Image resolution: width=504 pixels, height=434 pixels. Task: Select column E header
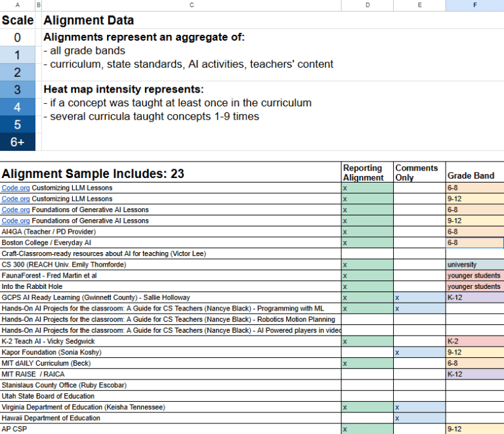[419, 5]
